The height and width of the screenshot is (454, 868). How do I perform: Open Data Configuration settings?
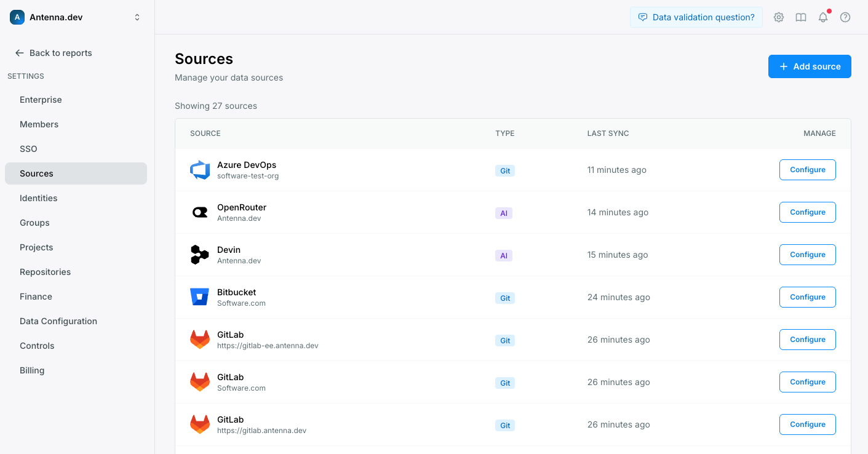[76, 321]
